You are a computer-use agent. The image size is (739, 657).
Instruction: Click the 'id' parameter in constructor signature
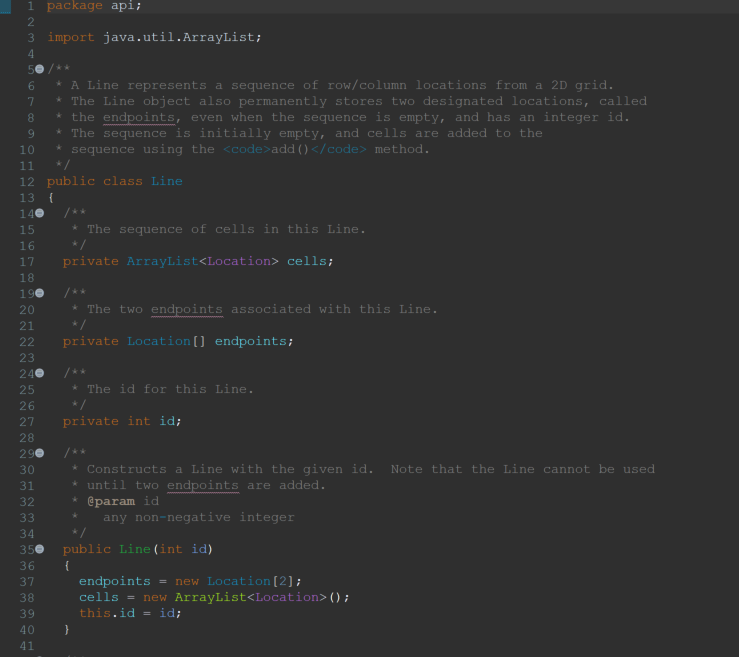tap(199, 549)
